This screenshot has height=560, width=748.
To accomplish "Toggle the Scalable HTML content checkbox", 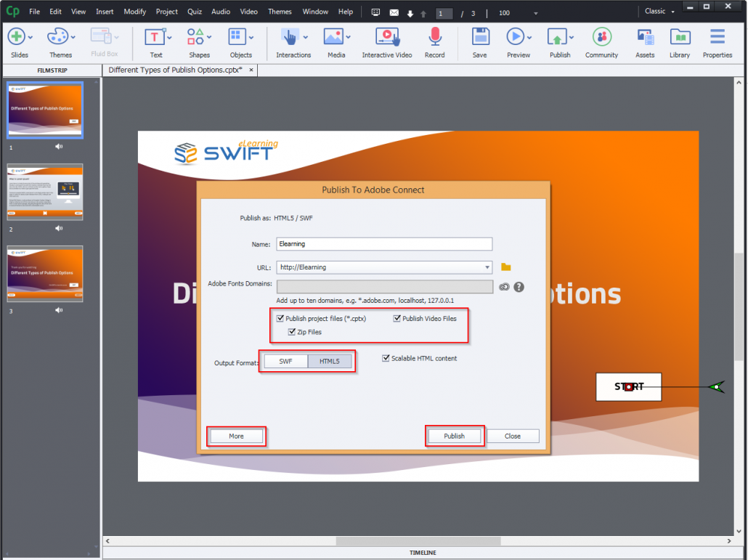I will pos(386,358).
